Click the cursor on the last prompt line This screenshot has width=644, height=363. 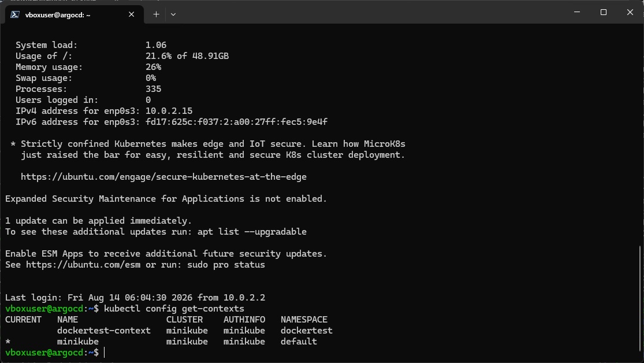click(105, 353)
